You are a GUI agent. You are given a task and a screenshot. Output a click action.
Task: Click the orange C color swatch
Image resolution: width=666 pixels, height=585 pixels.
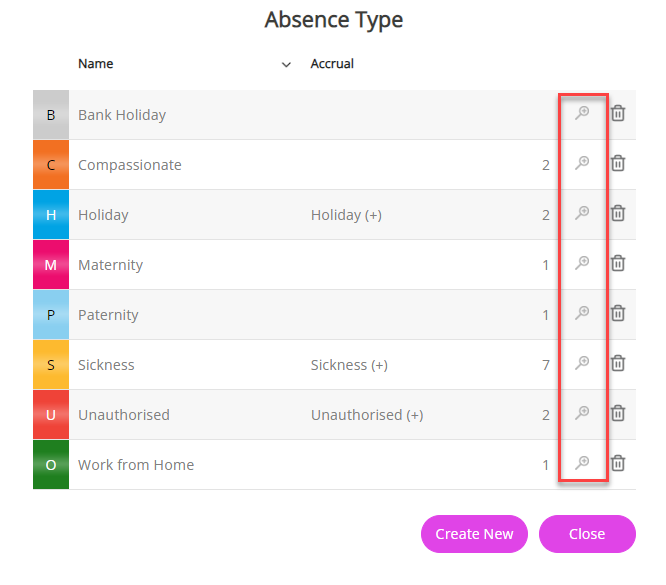click(x=51, y=165)
